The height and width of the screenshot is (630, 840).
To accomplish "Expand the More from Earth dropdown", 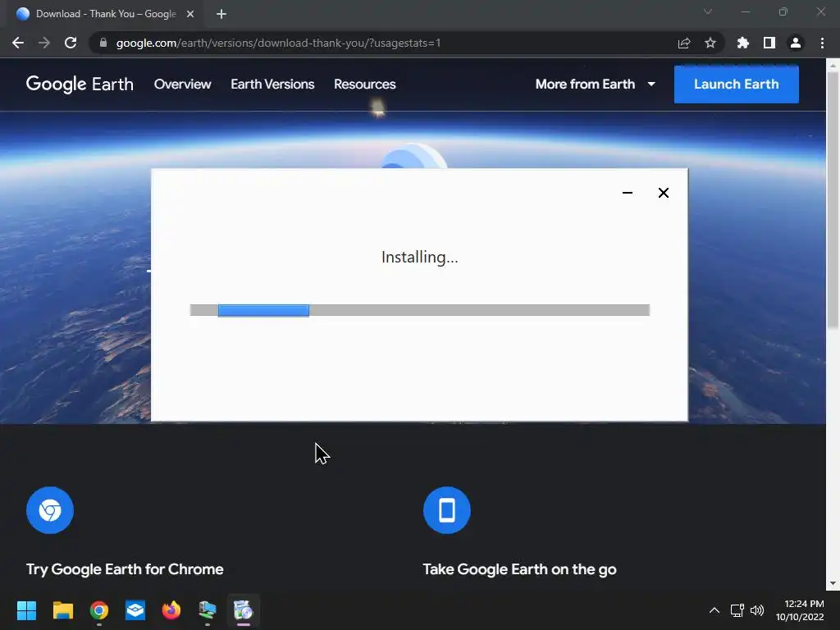I will coord(596,84).
